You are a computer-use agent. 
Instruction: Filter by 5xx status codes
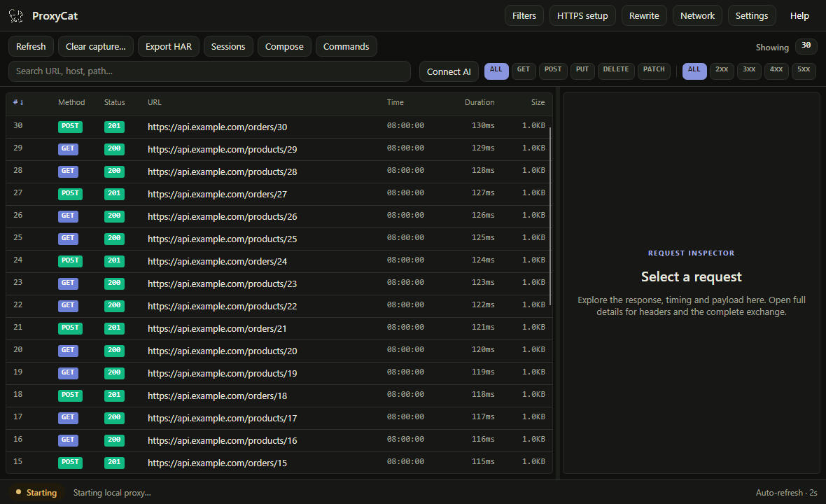pyautogui.click(x=804, y=71)
